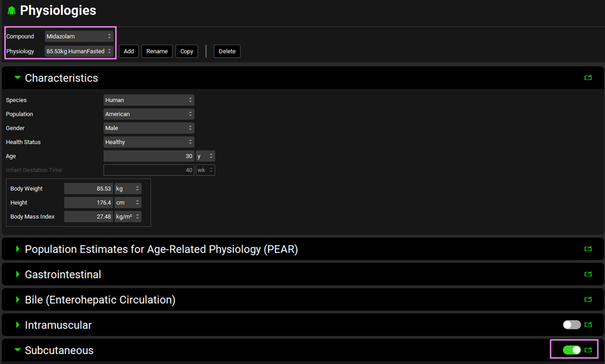Click the export icon in Intramuscular header
The image size is (605, 364).
point(588,325)
